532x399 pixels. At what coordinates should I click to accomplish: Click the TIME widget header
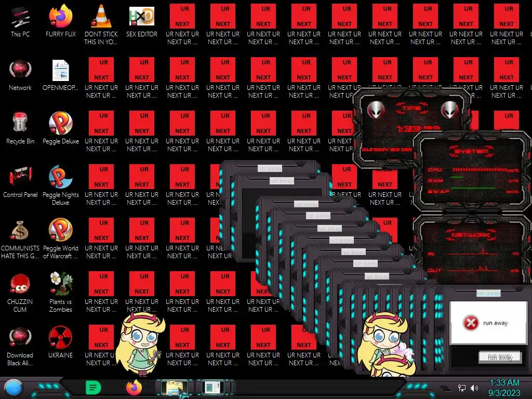[x=411, y=108]
